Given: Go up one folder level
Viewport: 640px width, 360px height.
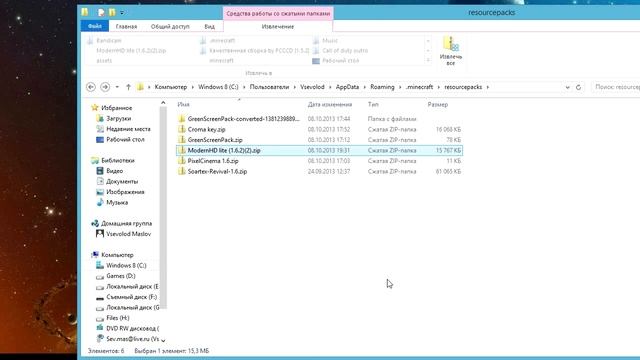Looking at the screenshot, I should 128,87.
